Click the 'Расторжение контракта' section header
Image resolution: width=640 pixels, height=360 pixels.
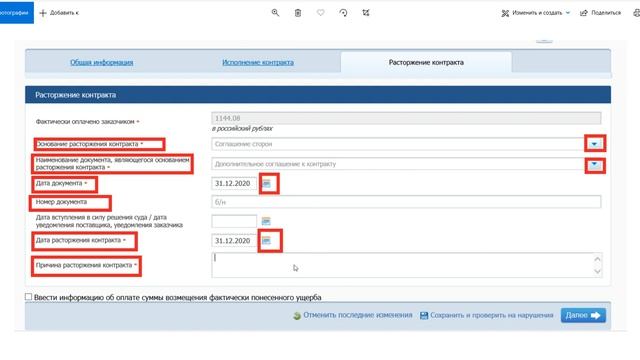pyautogui.click(x=318, y=95)
